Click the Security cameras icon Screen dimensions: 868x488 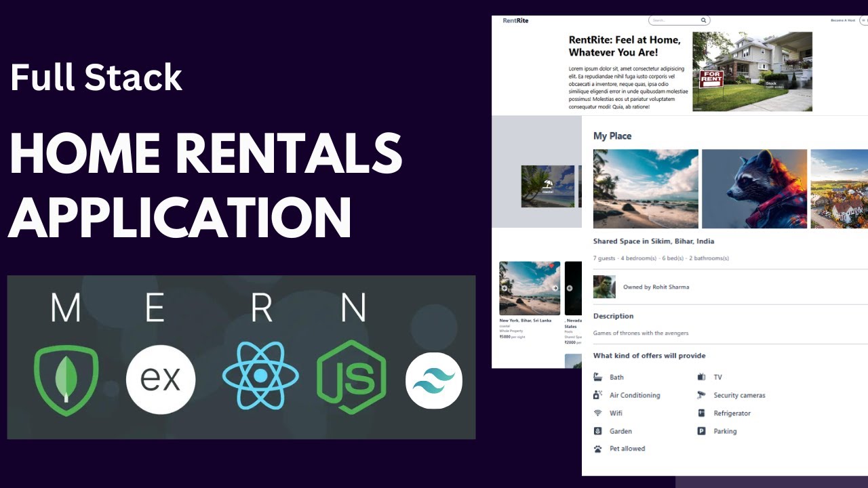tap(701, 395)
